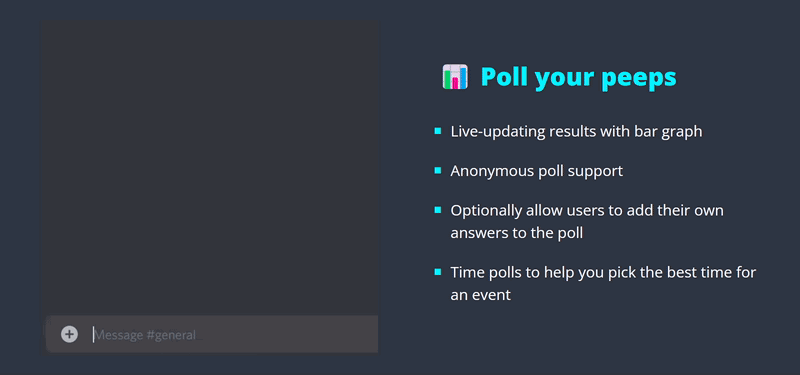Click Live-updating results with bar graph text
Screen dimensions: 800x375
(x=576, y=132)
